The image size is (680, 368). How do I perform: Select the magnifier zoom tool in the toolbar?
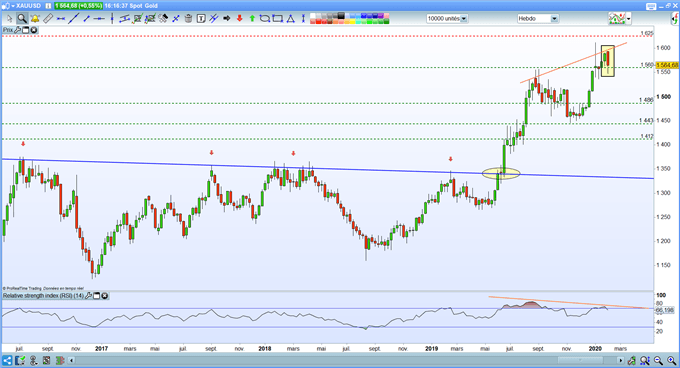[22, 19]
